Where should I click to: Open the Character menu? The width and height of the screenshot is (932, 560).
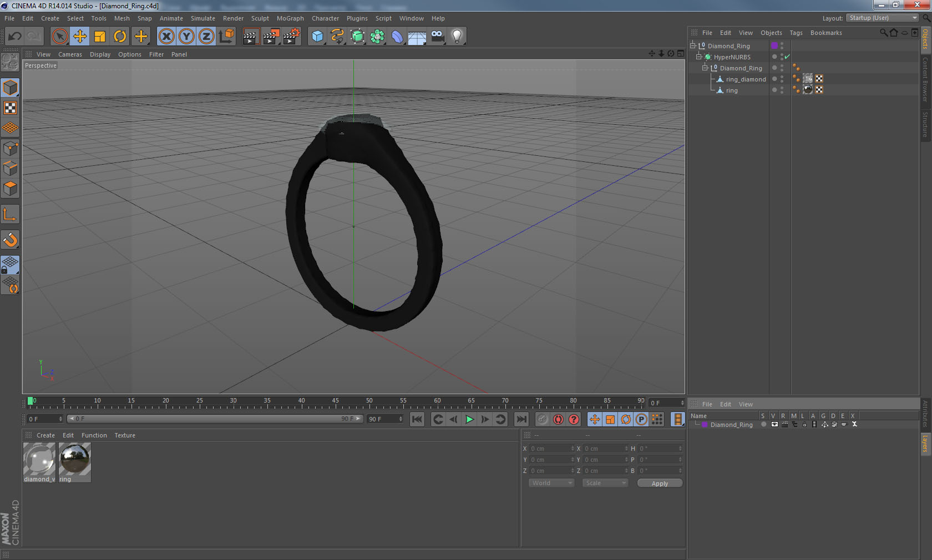click(x=325, y=18)
